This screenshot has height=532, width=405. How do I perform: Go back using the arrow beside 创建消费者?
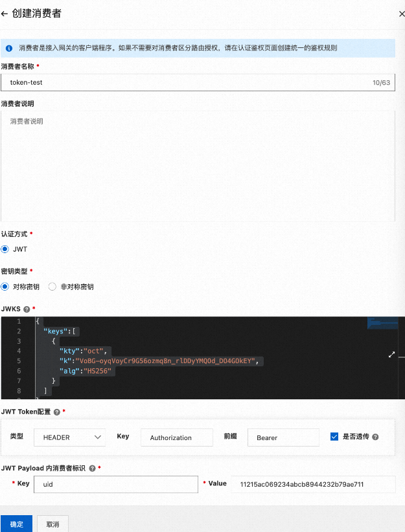coord(5,14)
